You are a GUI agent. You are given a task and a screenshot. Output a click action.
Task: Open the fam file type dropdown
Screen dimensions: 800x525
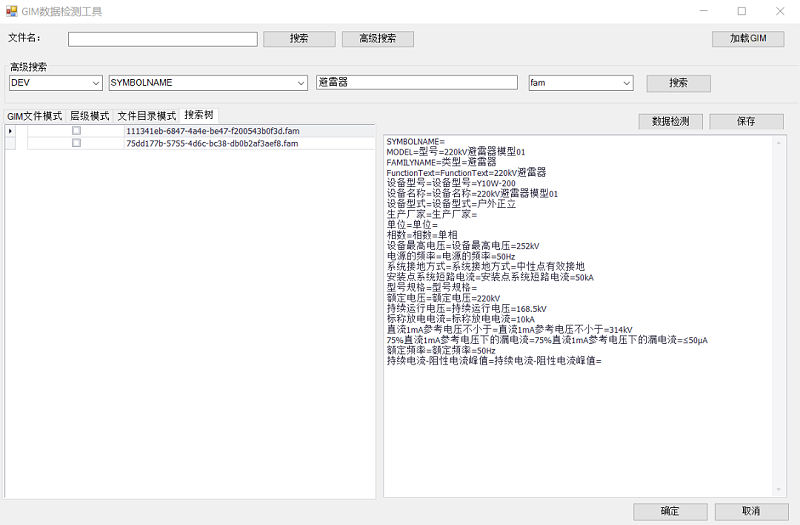[581, 83]
